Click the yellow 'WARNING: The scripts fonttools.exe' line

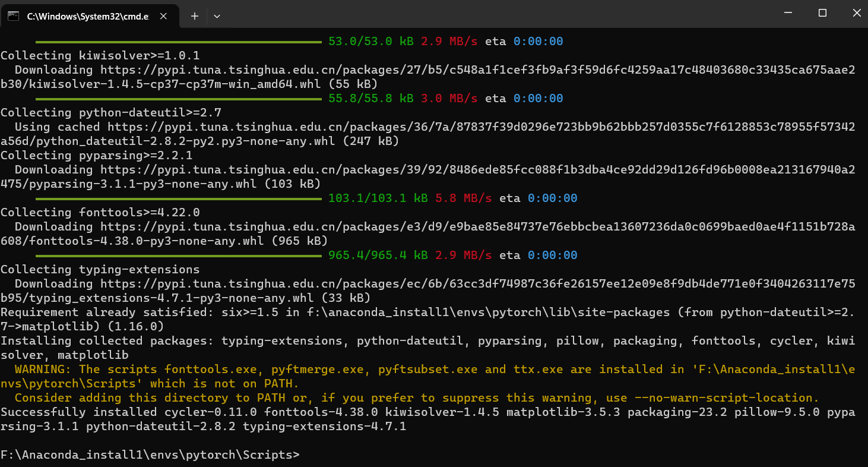(435, 370)
